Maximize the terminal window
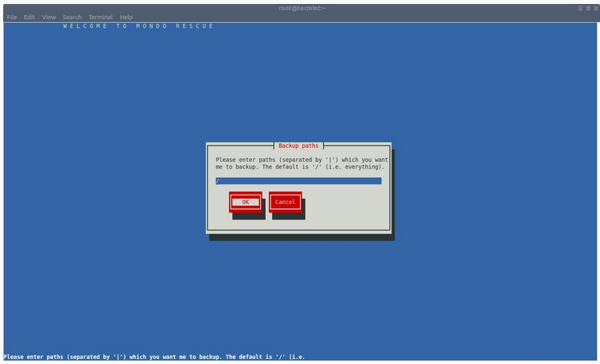 [587, 7]
